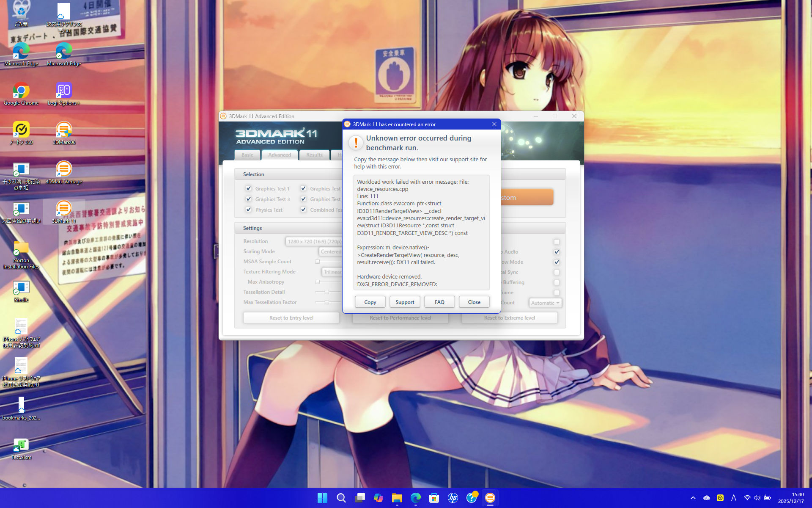Click the 3DMark 11 taskbar icon
Screen dimensions: 812x508
[x=490, y=498]
